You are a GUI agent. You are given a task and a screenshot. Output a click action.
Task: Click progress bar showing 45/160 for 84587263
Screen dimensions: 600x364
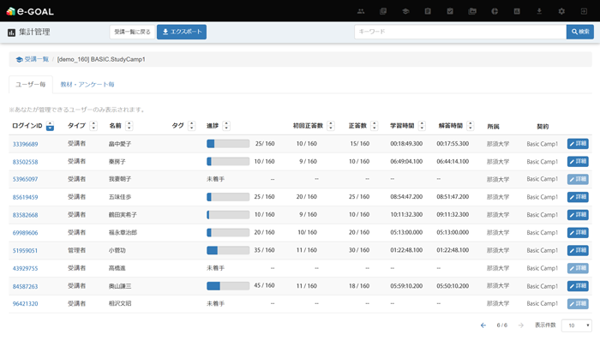[228, 286]
